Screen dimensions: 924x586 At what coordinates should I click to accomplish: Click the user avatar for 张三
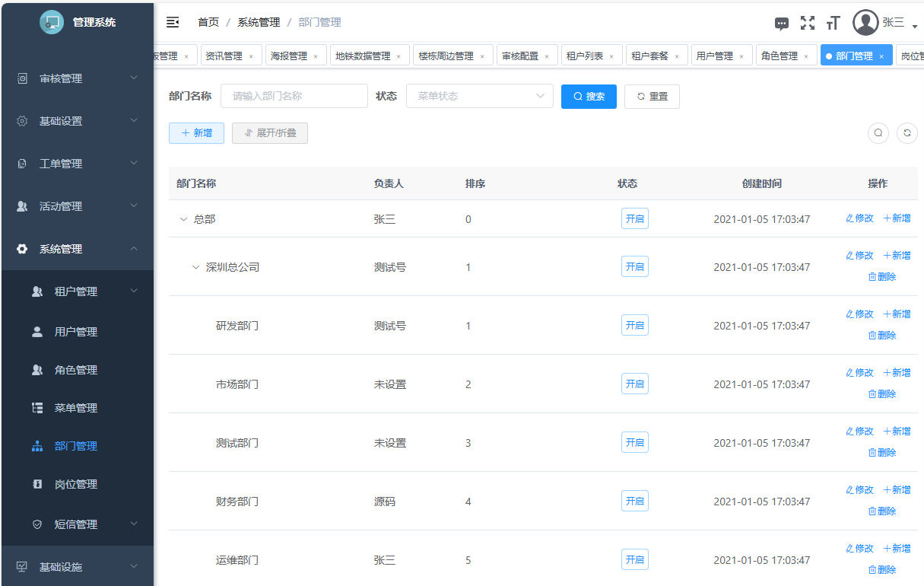[x=865, y=23]
